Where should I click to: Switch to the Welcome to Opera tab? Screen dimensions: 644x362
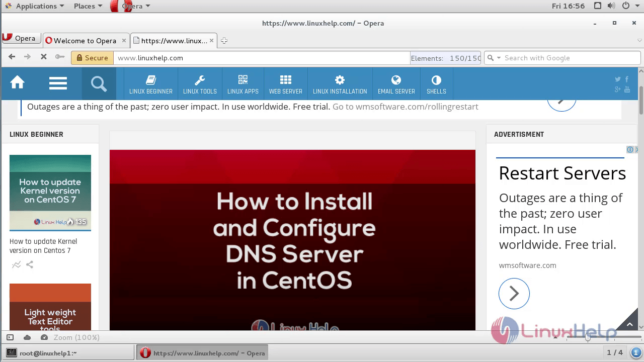click(x=86, y=41)
